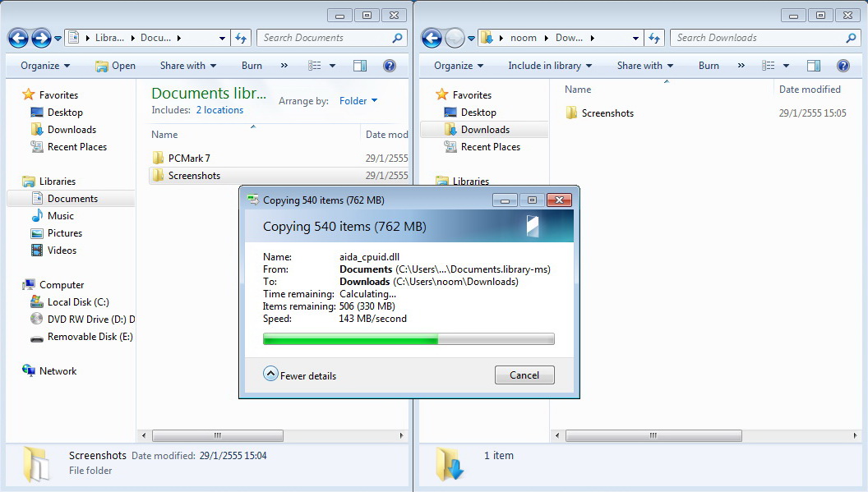Click horizontal scrollbar in Documents window
The width and height of the screenshot is (868, 492).
(218, 435)
